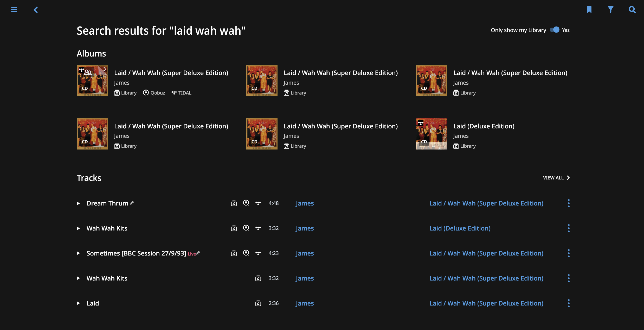Open the Laid (Deluxe Edition) album cover
This screenshot has width=644, height=330.
[x=431, y=134]
